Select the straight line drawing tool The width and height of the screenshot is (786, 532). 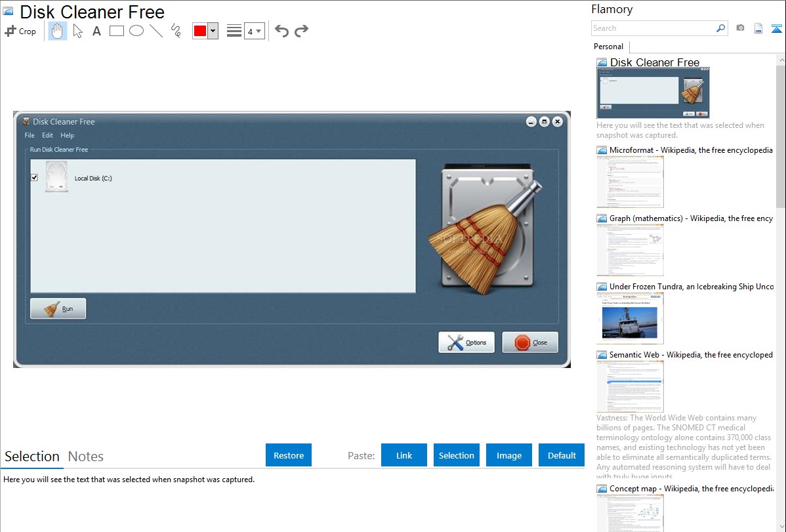(156, 31)
